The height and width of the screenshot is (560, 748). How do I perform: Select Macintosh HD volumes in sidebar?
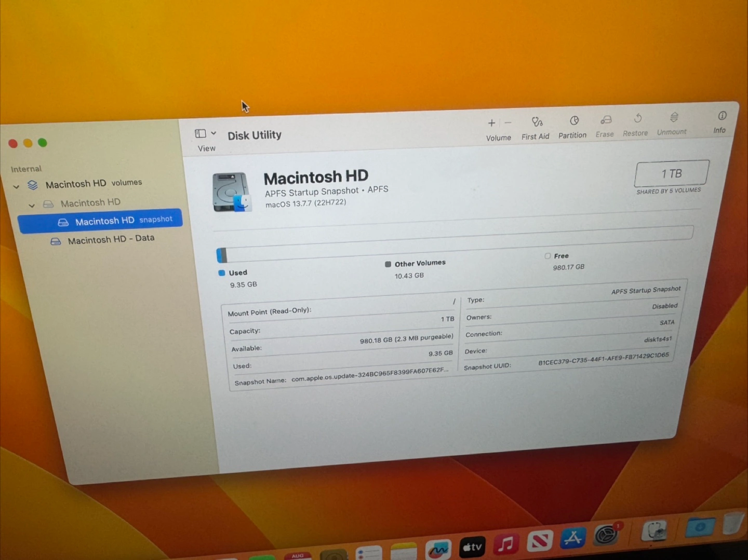[94, 184]
